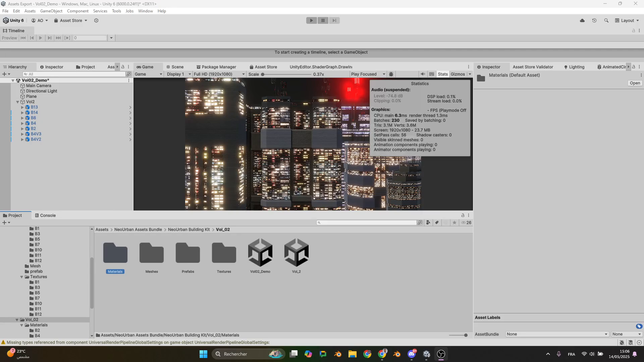Switch to the Asset Store tab
644x362 pixels.
point(263,67)
